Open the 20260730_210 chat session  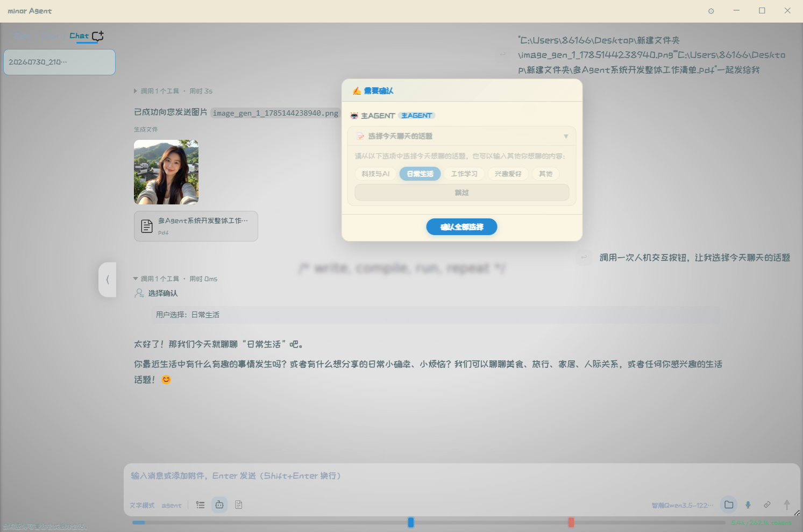click(x=59, y=62)
